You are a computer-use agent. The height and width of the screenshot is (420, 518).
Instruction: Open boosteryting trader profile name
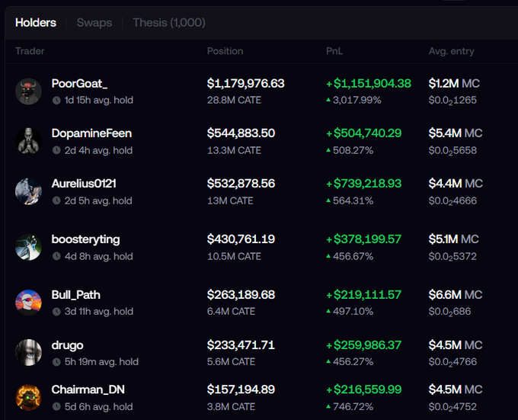[85, 239]
